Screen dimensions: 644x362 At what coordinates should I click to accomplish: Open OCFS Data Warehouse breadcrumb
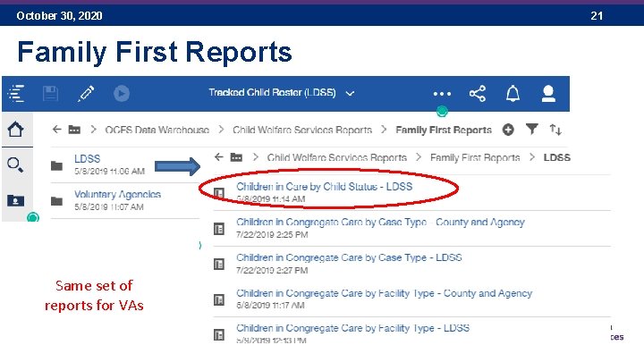tap(157, 130)
